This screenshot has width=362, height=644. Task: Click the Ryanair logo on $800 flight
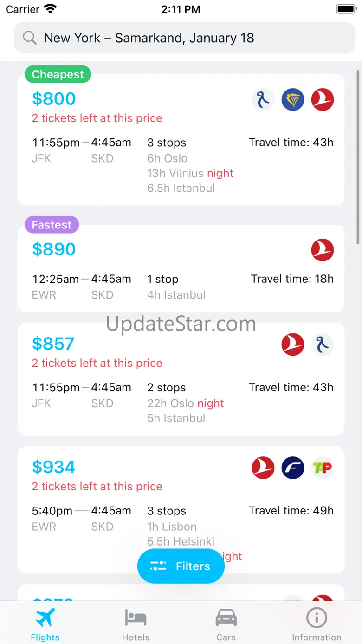(x=293, y=99)
